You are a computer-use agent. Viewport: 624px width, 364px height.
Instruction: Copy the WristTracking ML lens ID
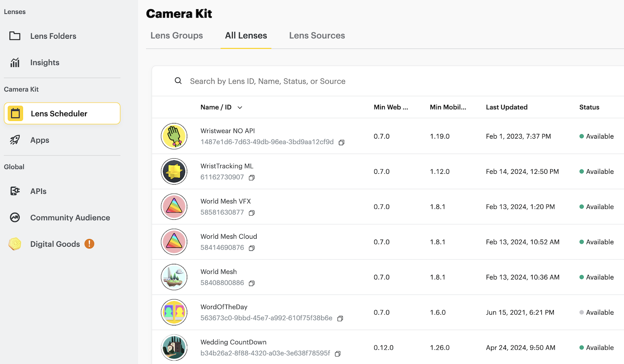click(x=251, y=178)
